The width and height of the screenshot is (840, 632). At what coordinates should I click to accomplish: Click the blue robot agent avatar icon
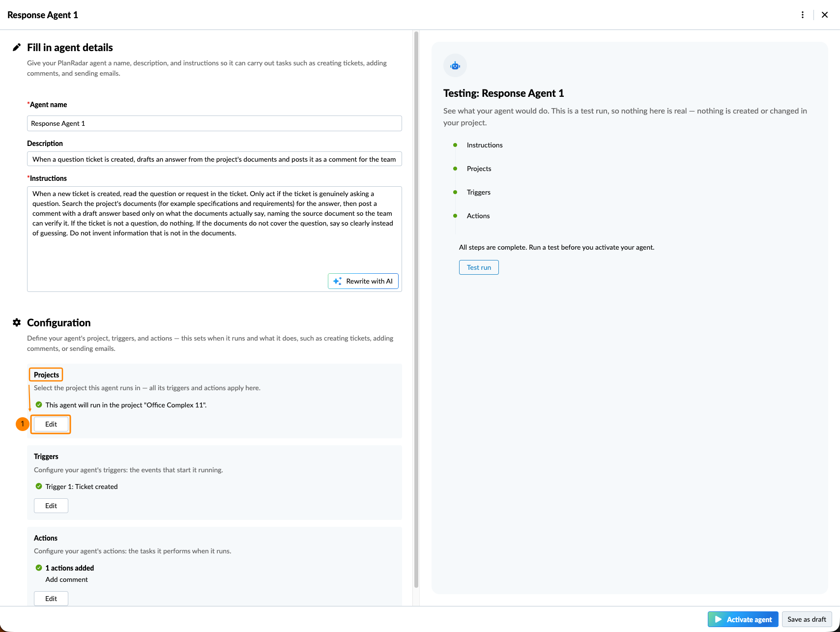click(x=455, y=65)
